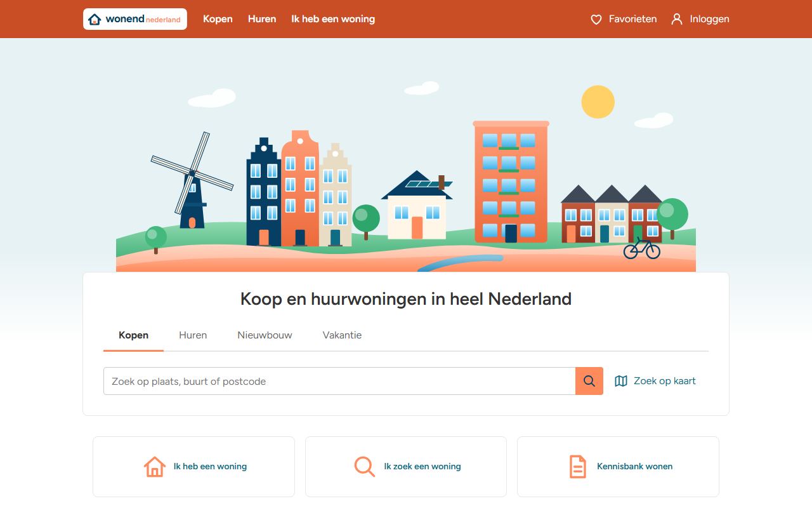Screen dimensions: 812x508
Task: Click the house icon in 'Ik heb een woning' card
Action: [x=155, y=467]
